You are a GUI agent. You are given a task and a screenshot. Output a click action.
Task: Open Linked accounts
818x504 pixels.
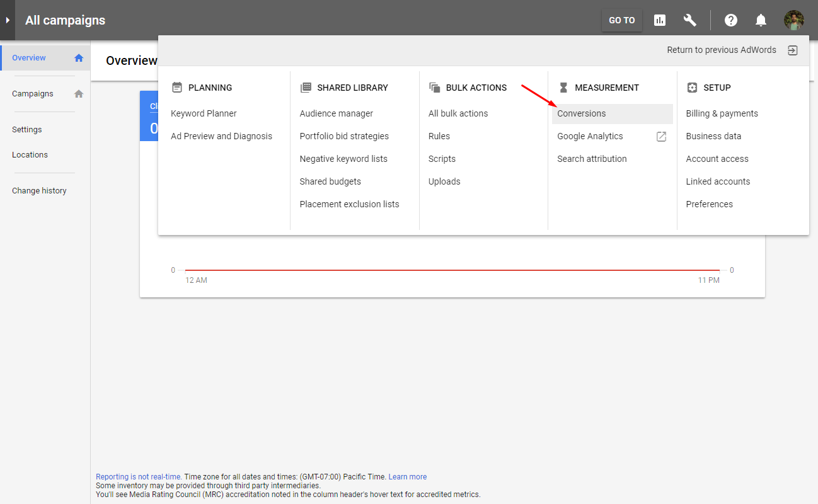(x=718, y=181)
